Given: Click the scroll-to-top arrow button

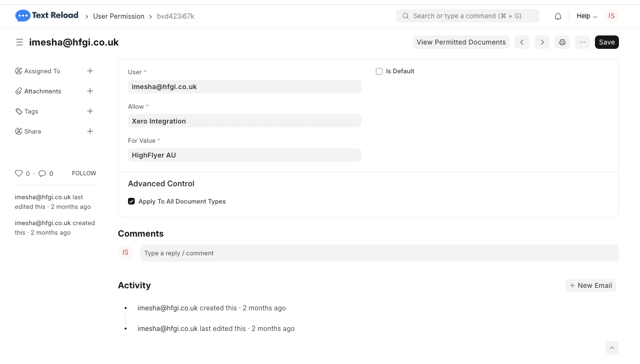Looking at the screenshot, I should [612, 348].
